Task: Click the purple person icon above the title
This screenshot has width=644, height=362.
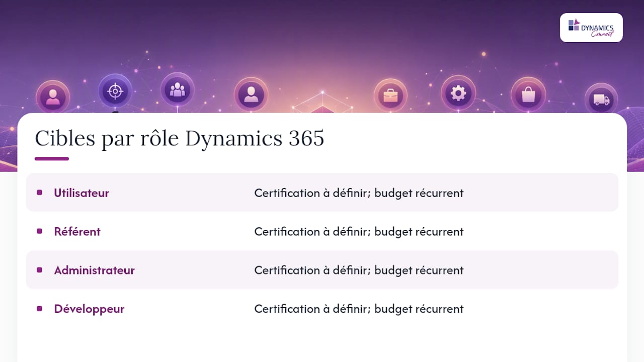Action: 251,94
